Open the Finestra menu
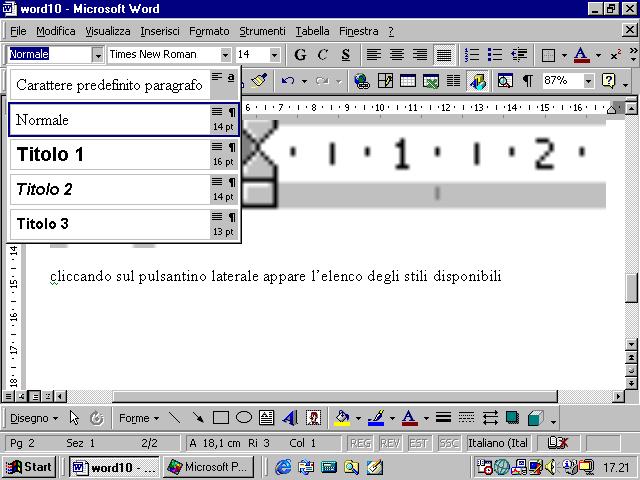The height and width of the screenshot is (480, 640). point(359,31)
